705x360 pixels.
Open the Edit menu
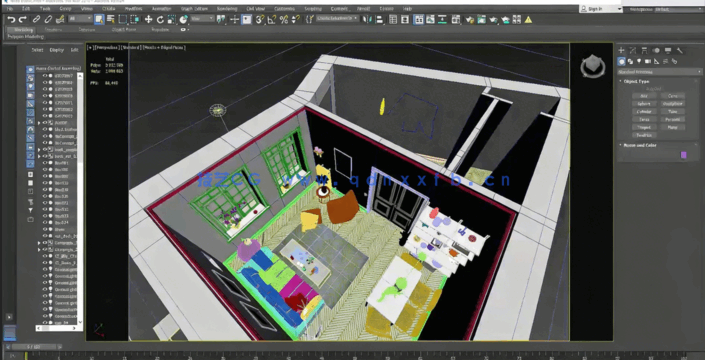coord(27,9)
